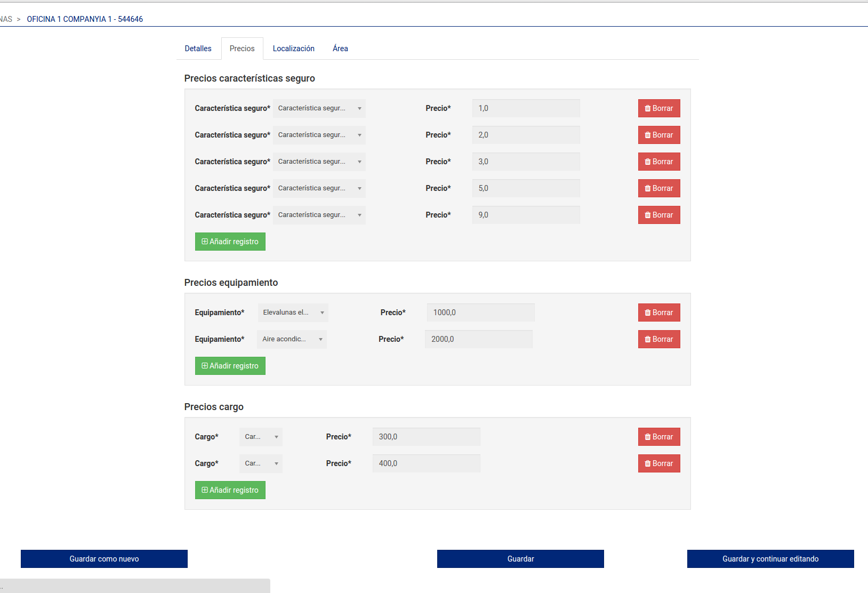The width and height of the screenshot is (868, 593).
Task: Open the first Característica seguro dropdown
Action: click(x=319, y=108)
